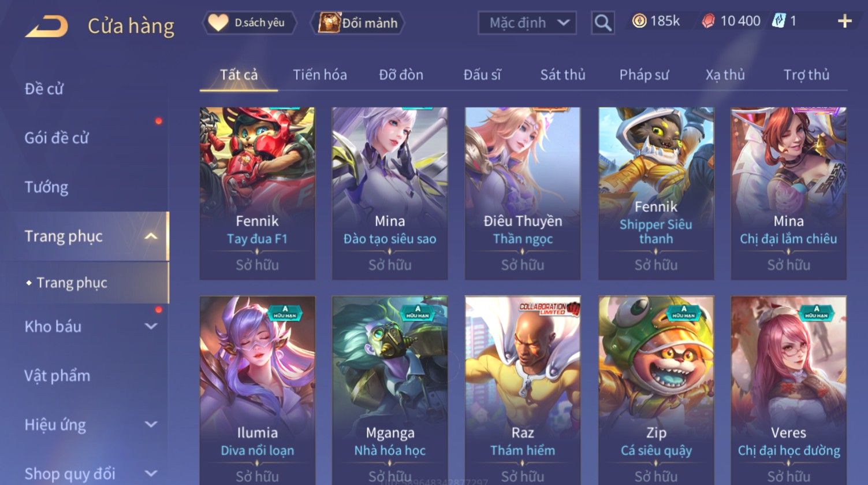Switch to the Sát thủ tab
Viewport: 868px width, 485px height.
pos(562,75)
